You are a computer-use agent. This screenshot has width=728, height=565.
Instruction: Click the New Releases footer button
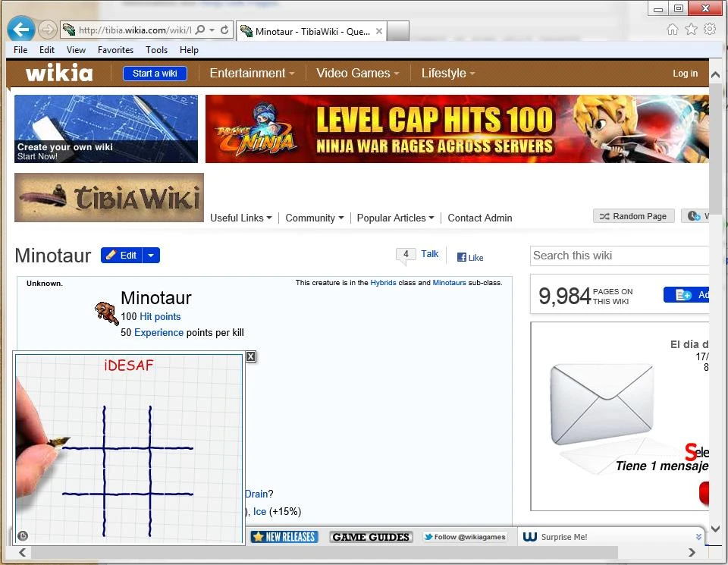(x=284, y=537)
